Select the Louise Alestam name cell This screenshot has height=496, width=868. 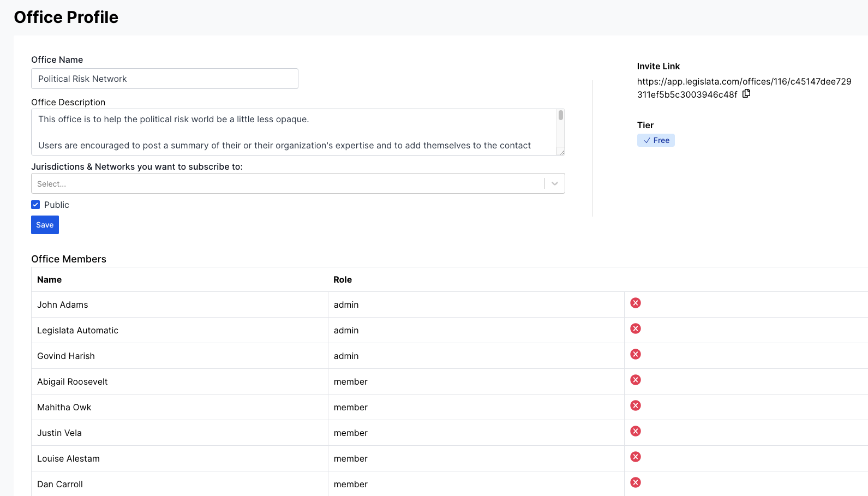coord(179,458)
